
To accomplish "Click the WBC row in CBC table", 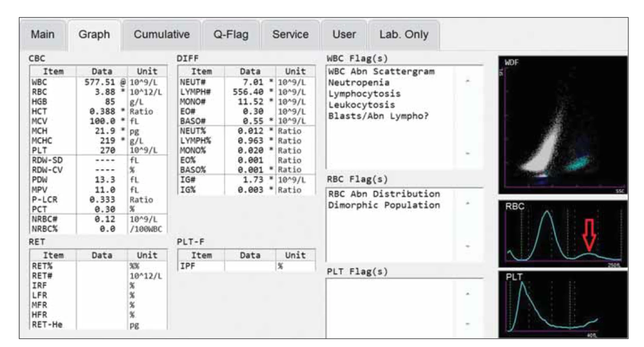I will [98, 81].
